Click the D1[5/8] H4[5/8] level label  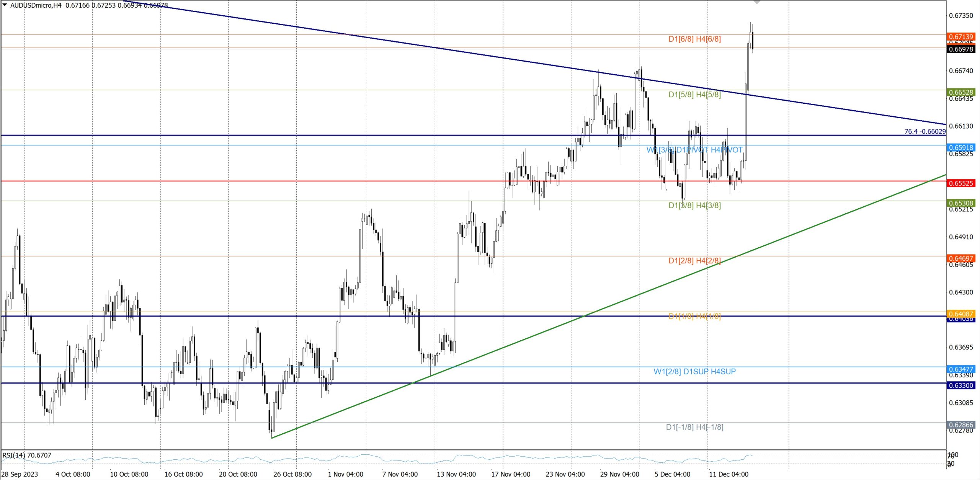(x=694, y=95)
